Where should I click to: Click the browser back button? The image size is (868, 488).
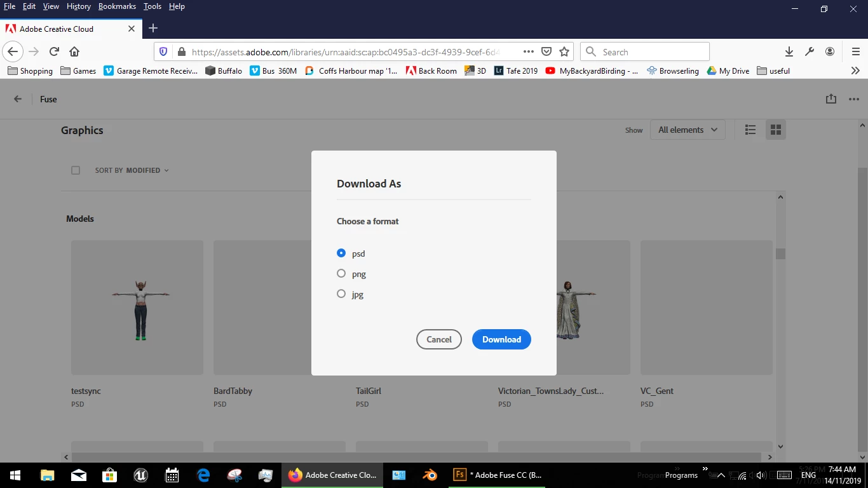(x=13, y=51)
